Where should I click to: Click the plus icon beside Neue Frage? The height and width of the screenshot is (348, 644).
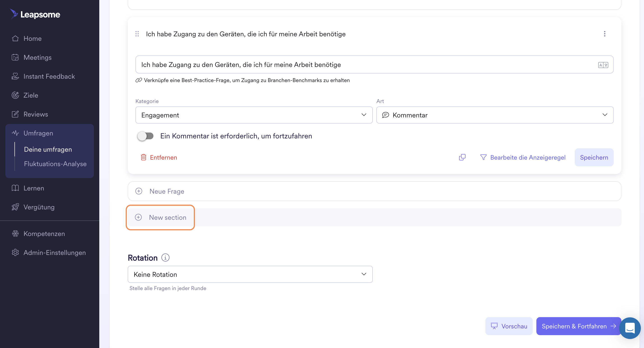tap(139, 191)
